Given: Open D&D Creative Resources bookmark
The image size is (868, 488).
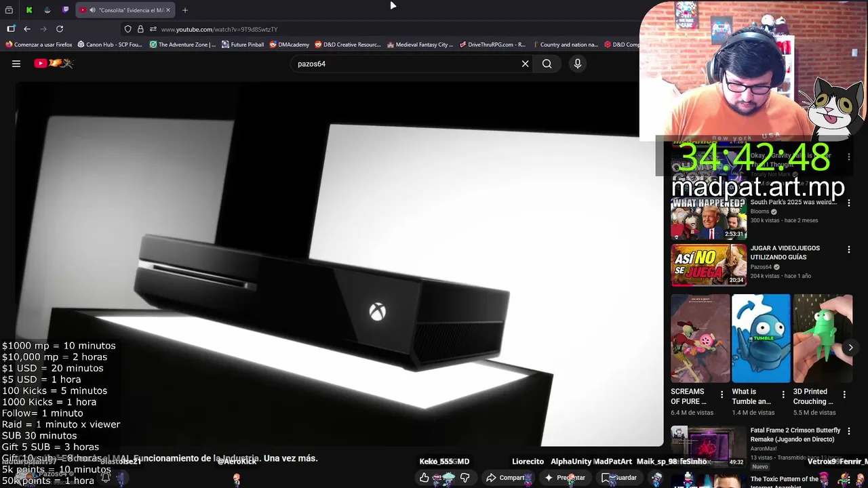Looking at the screenshot, I should tap(348, 45).
